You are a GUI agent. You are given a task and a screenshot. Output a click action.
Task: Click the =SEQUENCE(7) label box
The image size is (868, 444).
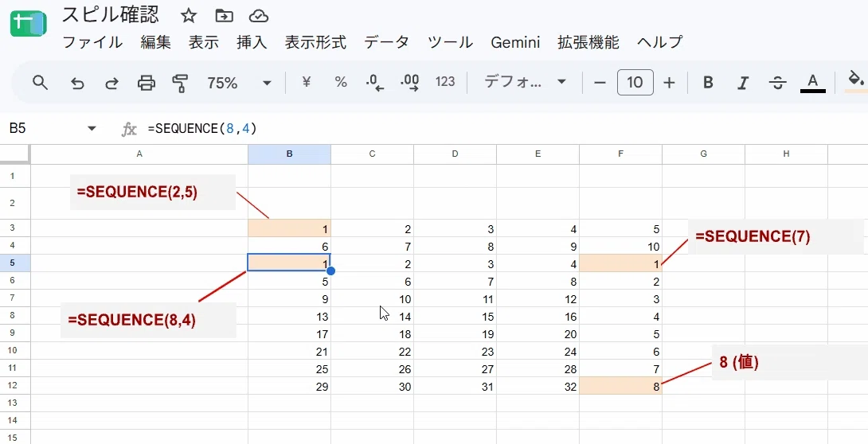tap(776, 236)
